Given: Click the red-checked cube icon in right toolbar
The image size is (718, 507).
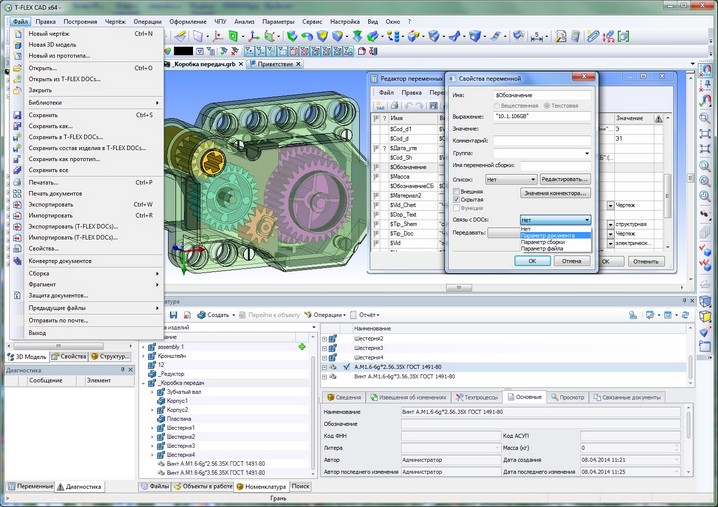Looking at the screenshot, I should tap(705, 250).
